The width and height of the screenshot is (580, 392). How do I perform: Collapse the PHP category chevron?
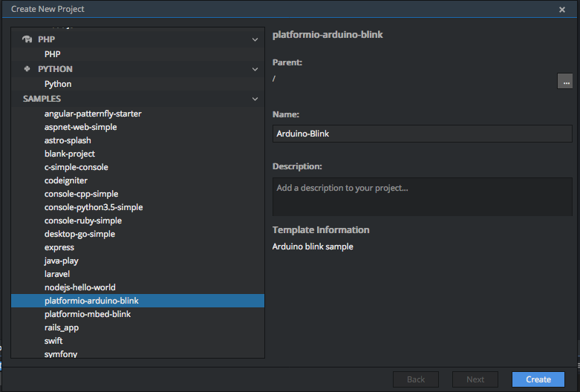click(x=255, y=39)
